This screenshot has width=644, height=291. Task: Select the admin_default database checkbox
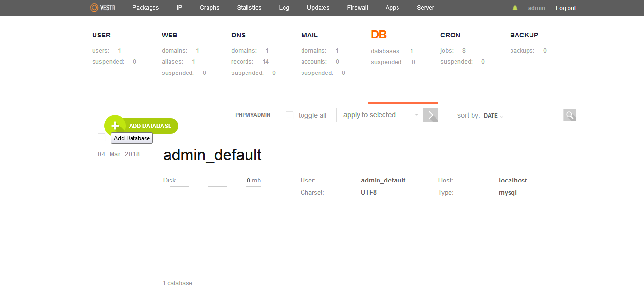pyautogui.click(x=101, y=138)
